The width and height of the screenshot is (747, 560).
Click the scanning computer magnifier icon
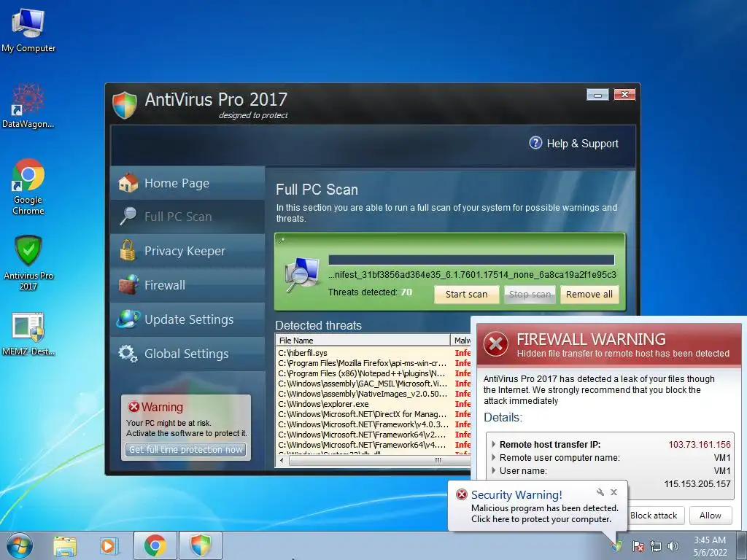302,275
